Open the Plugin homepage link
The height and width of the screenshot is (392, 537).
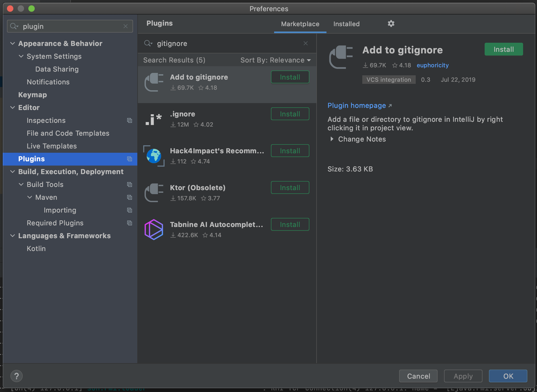point(357,105)
